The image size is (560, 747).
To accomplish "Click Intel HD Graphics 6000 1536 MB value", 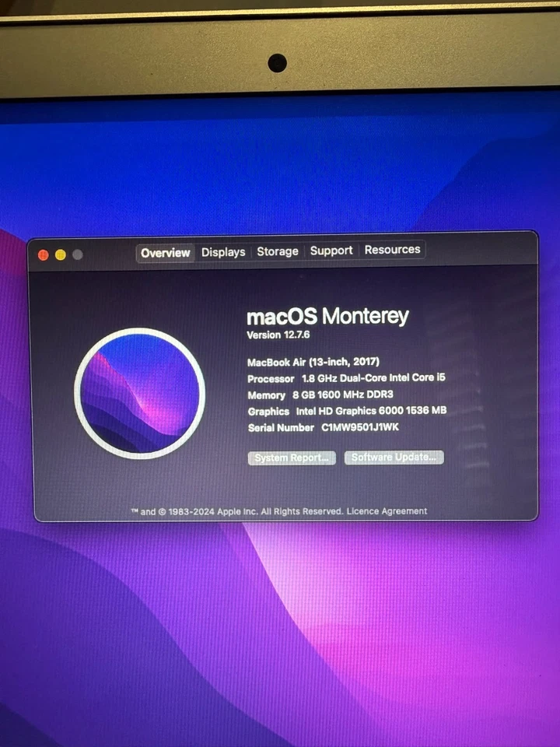I will [x=372, y=411].
